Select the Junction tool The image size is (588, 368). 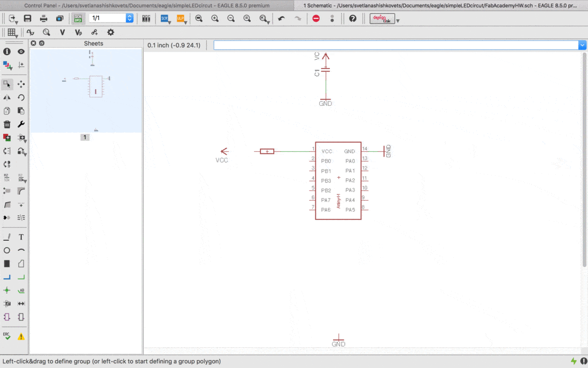7,290
